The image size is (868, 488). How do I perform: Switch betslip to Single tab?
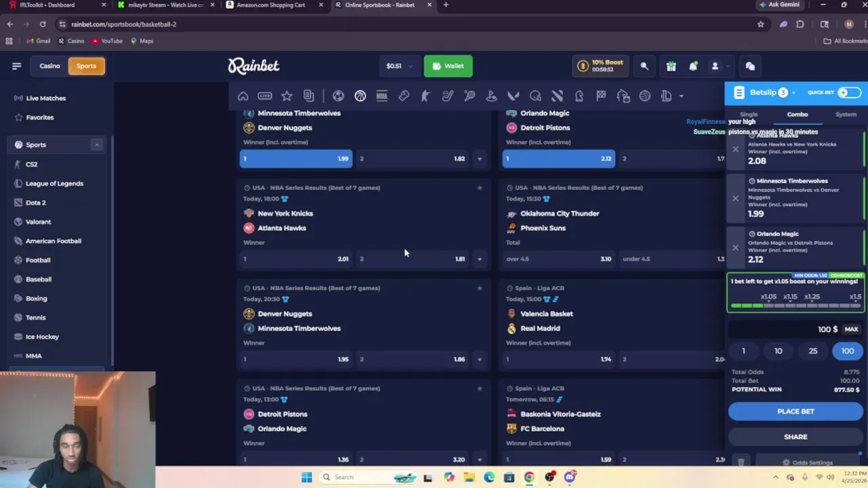749,115
